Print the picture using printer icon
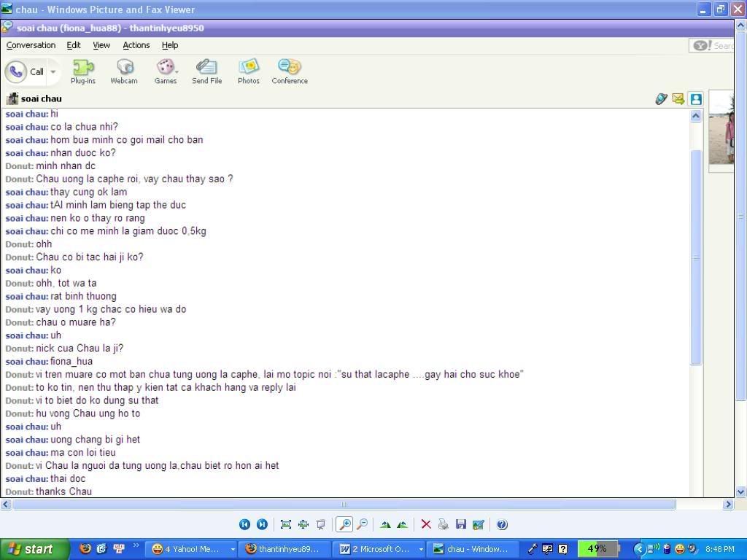 (443, 524)
